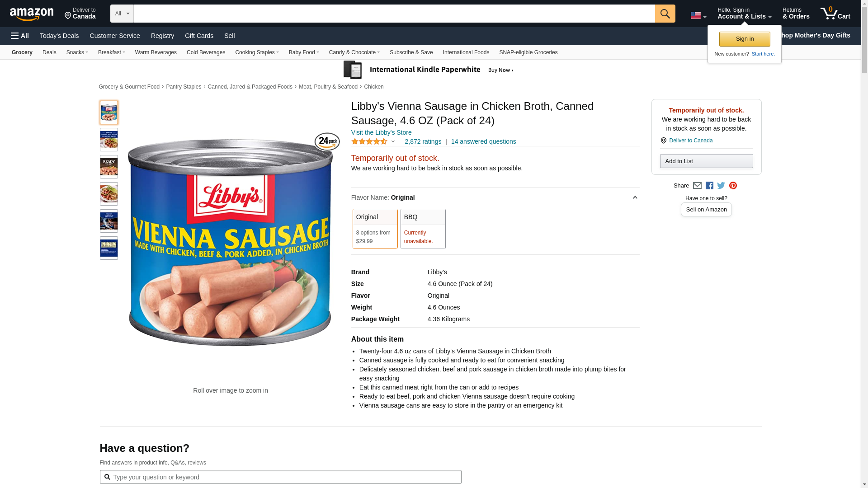Collapse the Flavor Name section
The image size is (868, 488).
tap(635, 197)
